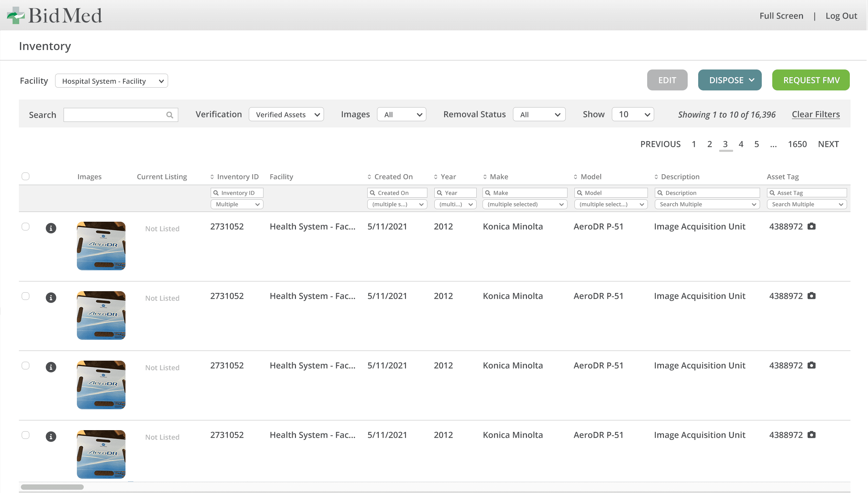Open the Images filter dropdown
This screenshot has height=493, width=868.
click(x=402, y=115)
